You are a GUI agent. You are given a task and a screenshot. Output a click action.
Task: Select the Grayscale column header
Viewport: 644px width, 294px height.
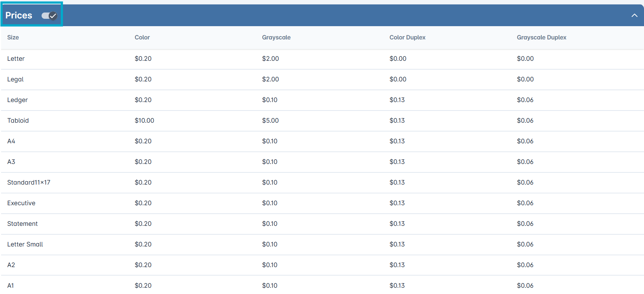click(x=276, y=37)
